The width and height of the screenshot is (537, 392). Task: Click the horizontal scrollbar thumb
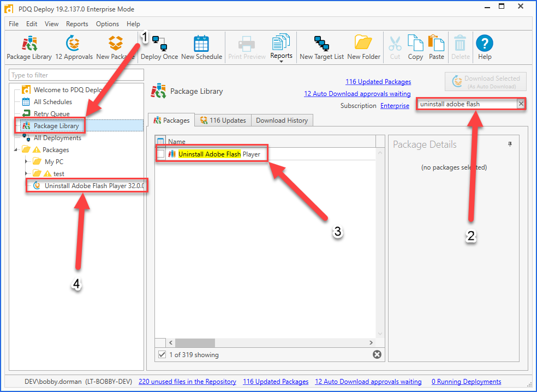point(195,342)
